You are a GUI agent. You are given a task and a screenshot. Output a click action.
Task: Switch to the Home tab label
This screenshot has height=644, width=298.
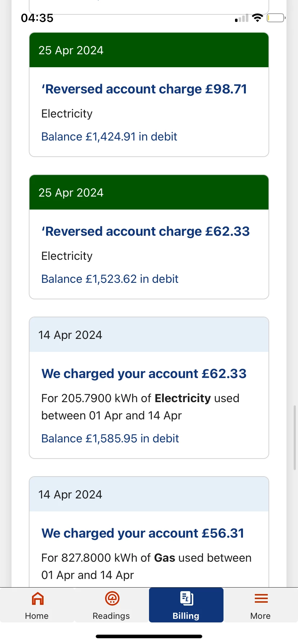pos(37,616)
